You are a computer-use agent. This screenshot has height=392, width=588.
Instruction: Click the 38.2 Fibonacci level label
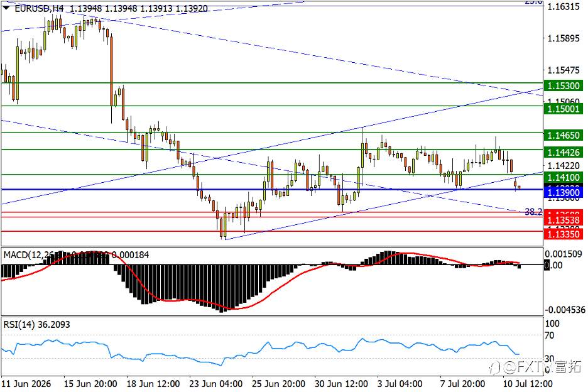533,212
